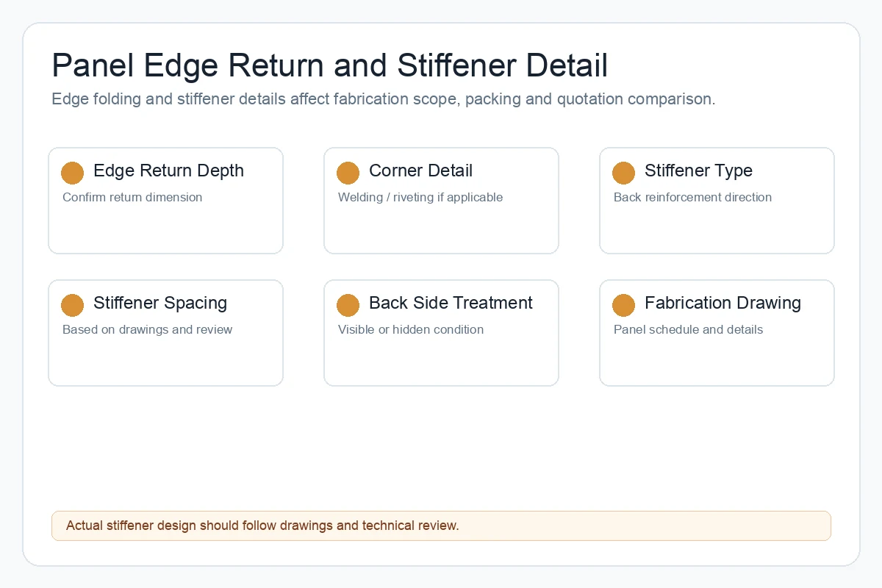Click the orange dot beside Fabrication Drawing
The image size is (882, 588).
coord(623,305)
